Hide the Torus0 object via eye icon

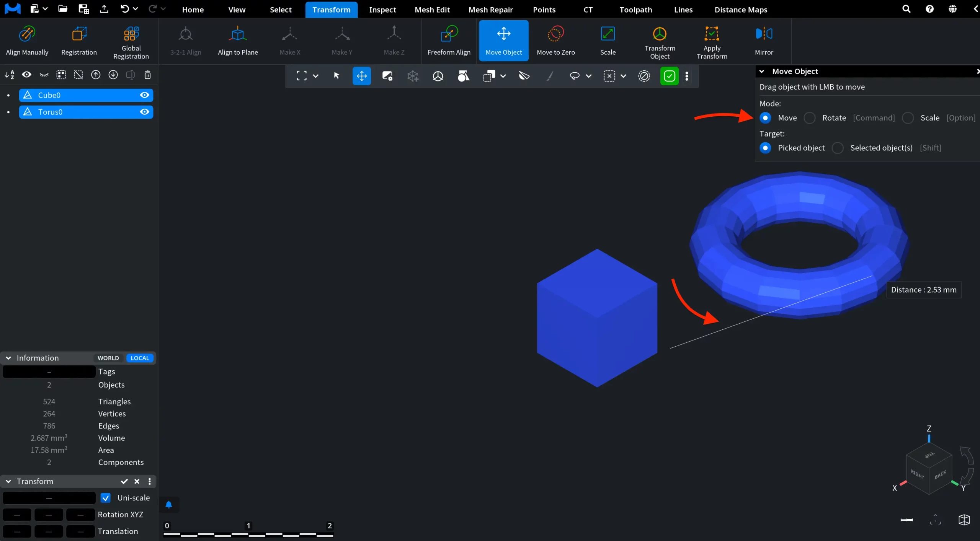click(x=144, y=112)
